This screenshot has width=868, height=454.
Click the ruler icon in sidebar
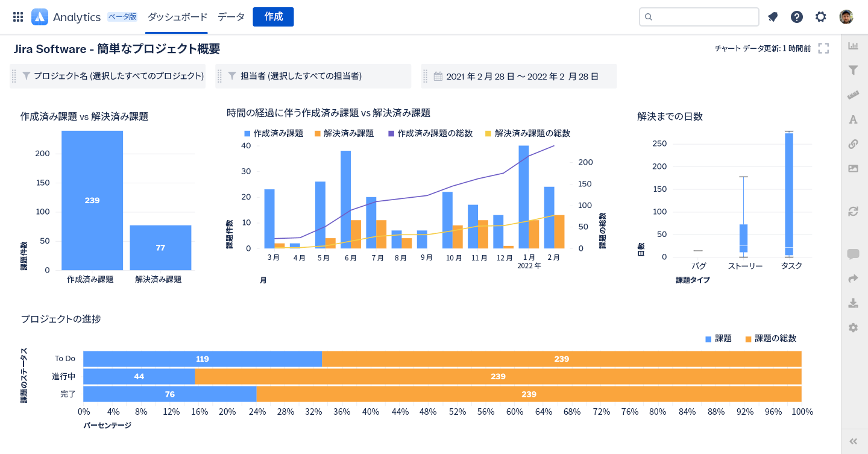point(853,95)
